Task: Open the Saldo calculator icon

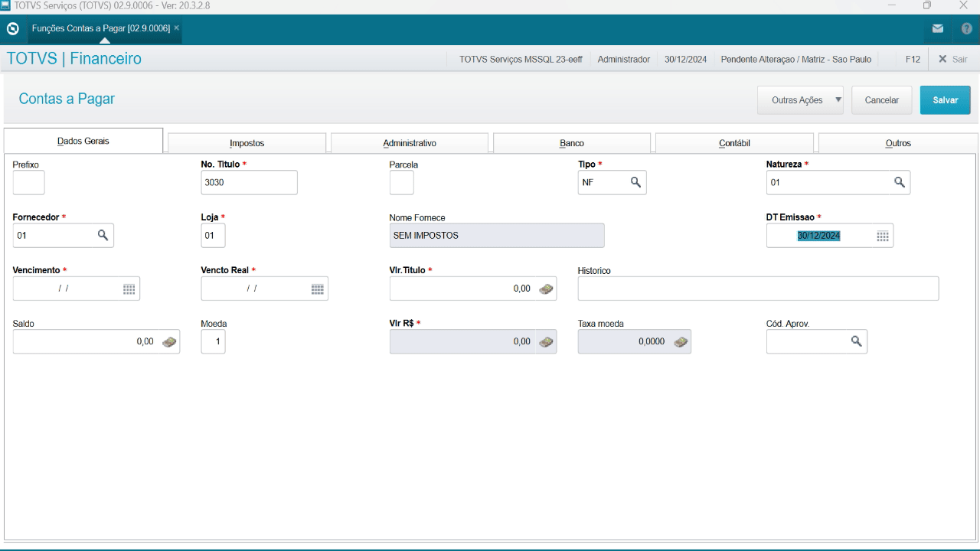Action: (x=169, y=341)
